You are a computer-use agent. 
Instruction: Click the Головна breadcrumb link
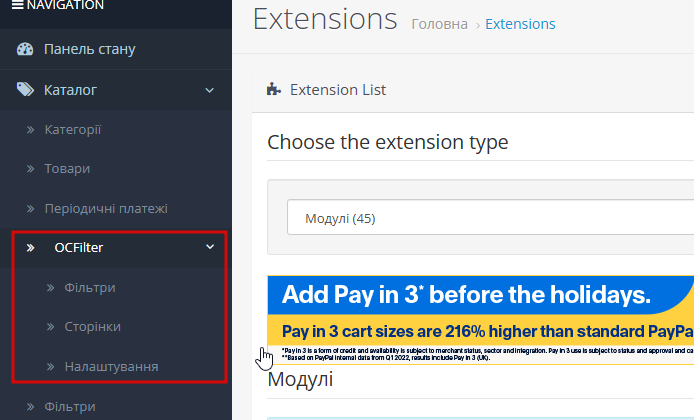pyautogui.click(x=439, y=24)
